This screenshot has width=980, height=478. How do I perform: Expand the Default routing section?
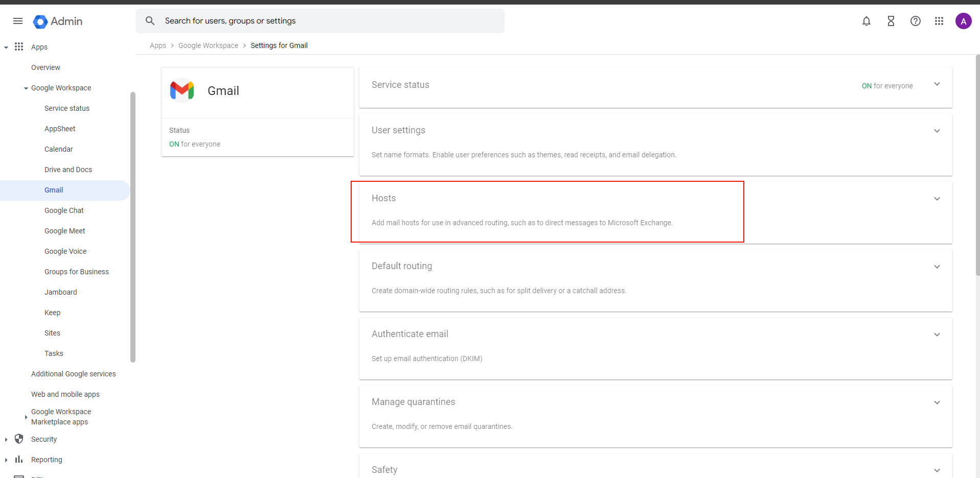click(937, 267)
